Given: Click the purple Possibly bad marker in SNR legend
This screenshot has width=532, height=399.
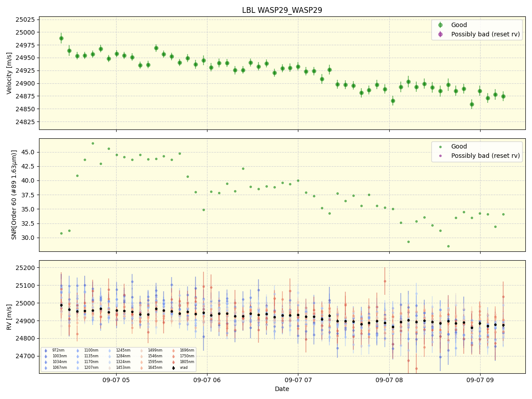Looking at the screenshot, I should tap(440, 156).
